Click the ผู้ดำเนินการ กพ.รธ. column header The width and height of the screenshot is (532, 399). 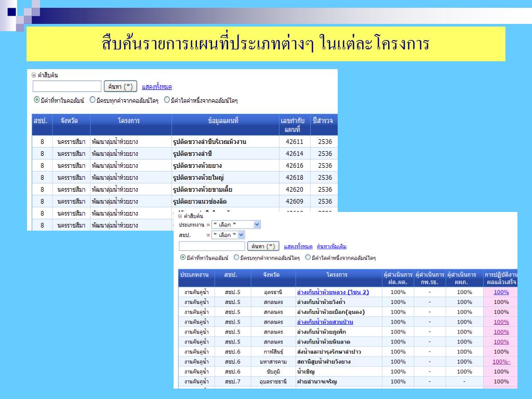point(430,278)
